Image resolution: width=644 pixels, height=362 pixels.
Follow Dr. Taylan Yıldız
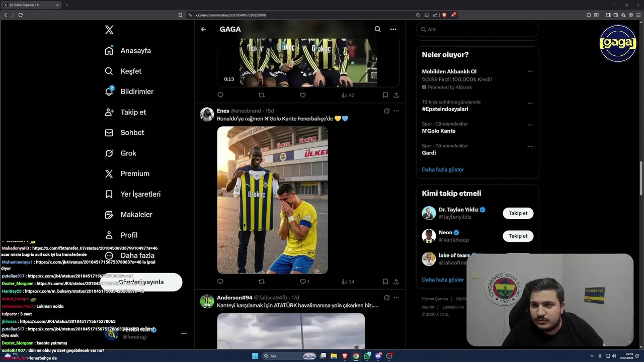[518, 213]
